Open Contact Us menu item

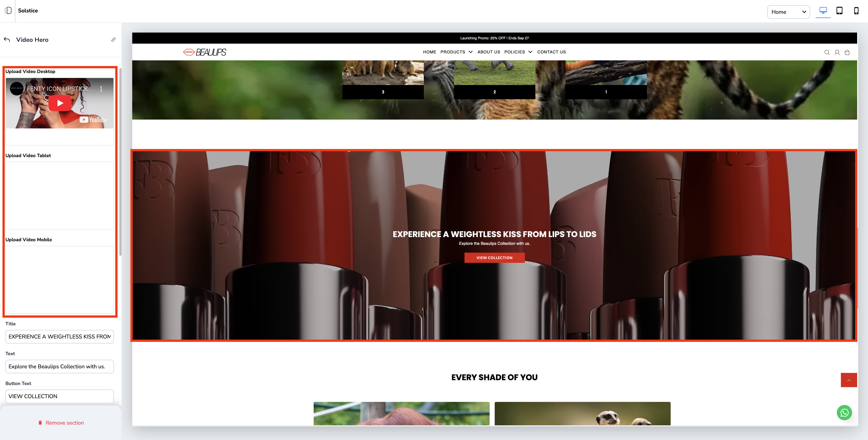(551, 52)
